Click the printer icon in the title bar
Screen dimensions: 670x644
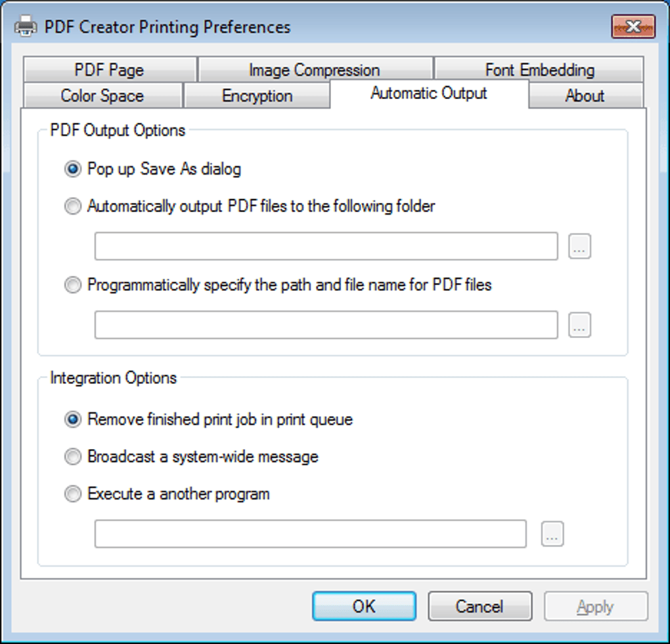[25, 27]
